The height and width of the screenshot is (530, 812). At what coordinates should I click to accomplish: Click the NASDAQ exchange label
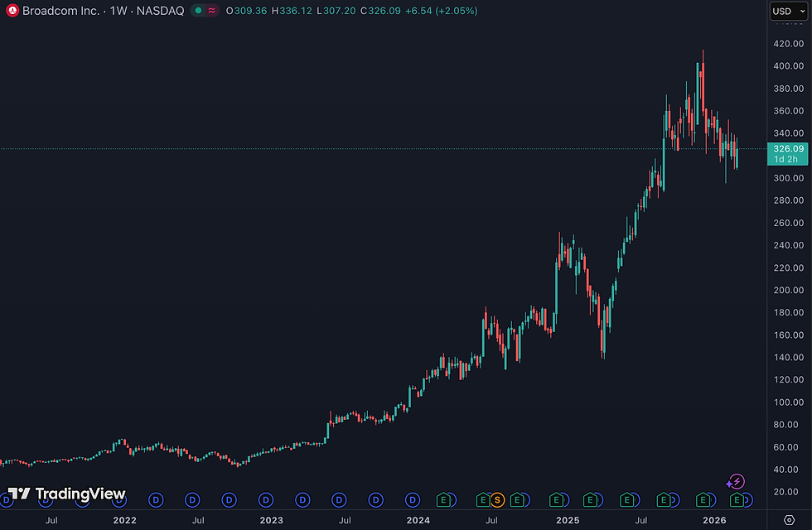pyautogui.click(x=161, y=10)
